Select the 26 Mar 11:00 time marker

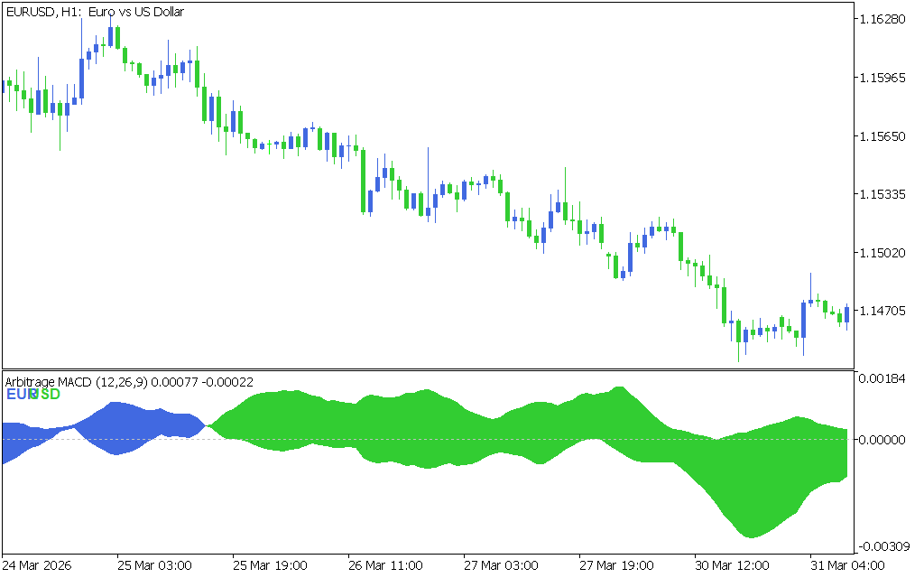click(x=385, y=565)
